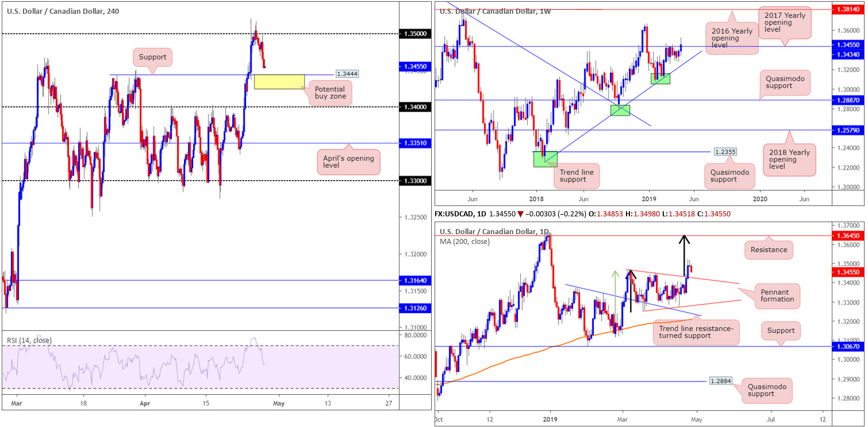
Task: Click the weekly chart '1W' title text
Action: (495, 12)
